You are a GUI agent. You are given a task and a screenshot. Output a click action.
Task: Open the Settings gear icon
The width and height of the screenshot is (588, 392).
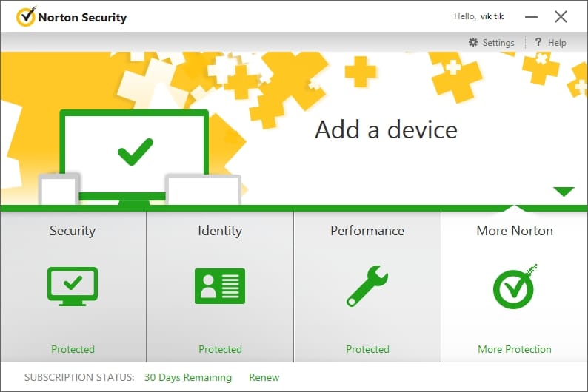pyautogui.click(x=473, y=42)
